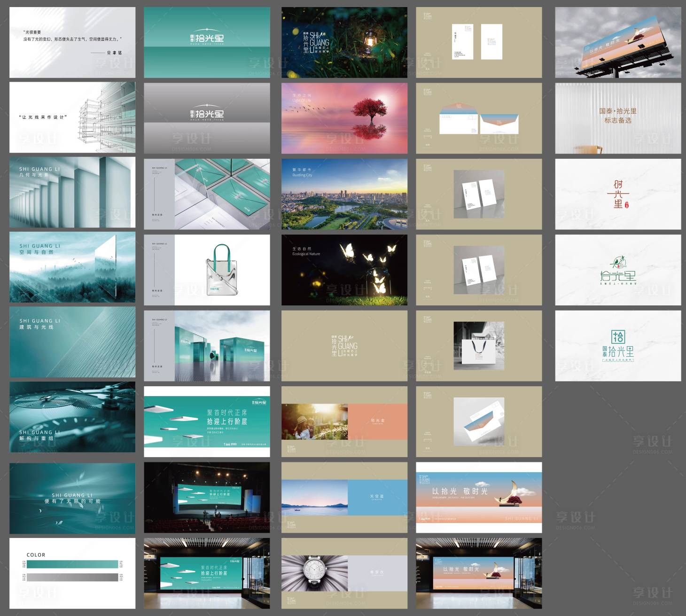Click the 拾光里 logo on gray banner
This screenshot has width=686, height=616.
[x=207, y=113]
